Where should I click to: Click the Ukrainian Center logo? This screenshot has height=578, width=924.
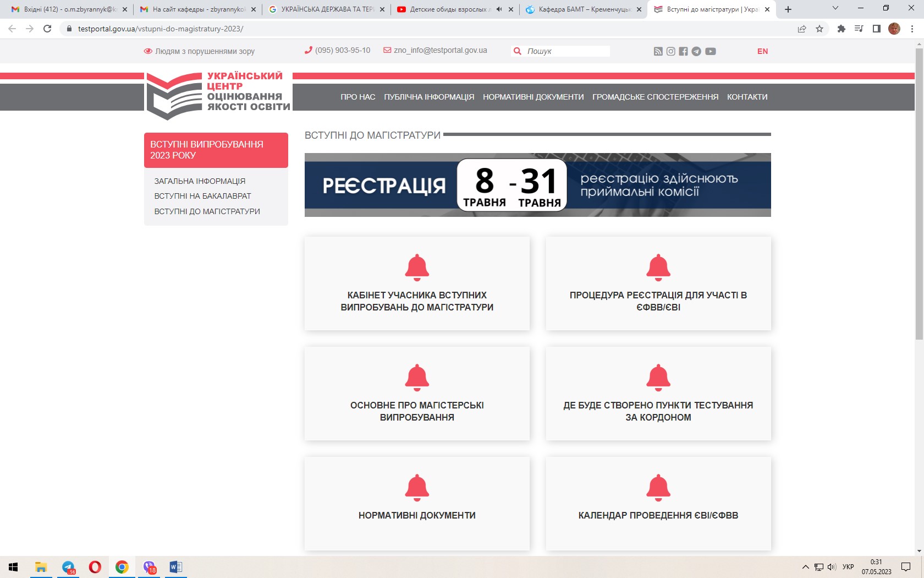click(x=218, y=95)
